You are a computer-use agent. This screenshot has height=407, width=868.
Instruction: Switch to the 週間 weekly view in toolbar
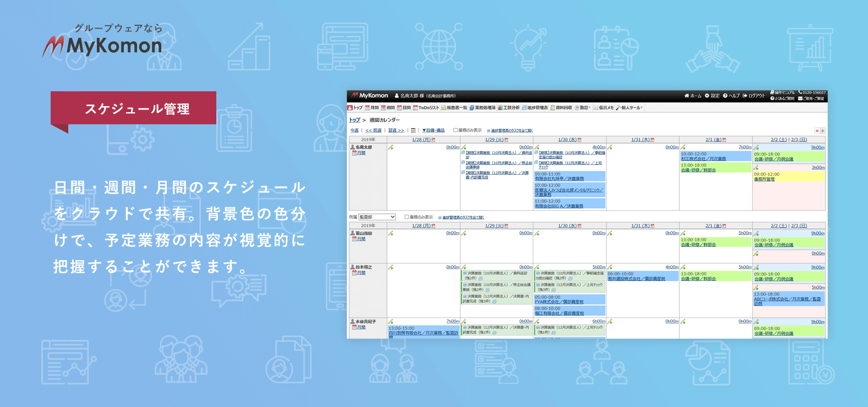pyautogui.click(x=388, y=108)
